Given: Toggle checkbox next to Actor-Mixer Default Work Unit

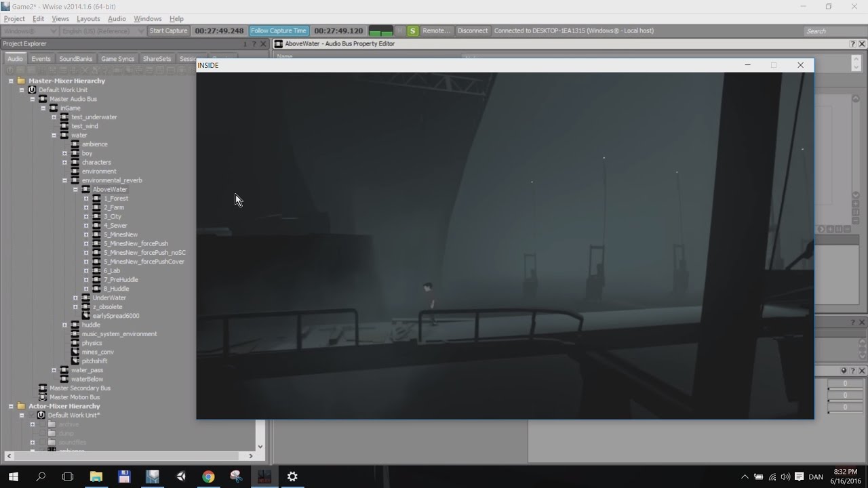Looking at the screenshot, I should pos(31,415).
